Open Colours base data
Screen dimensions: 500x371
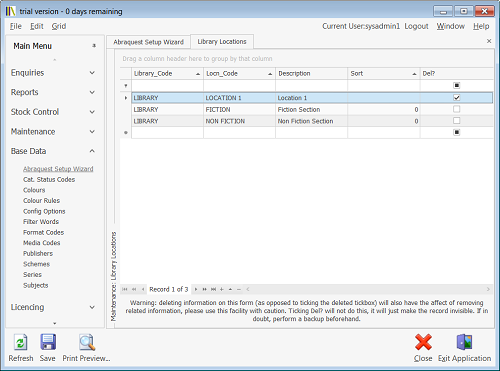tap(34, 190)
